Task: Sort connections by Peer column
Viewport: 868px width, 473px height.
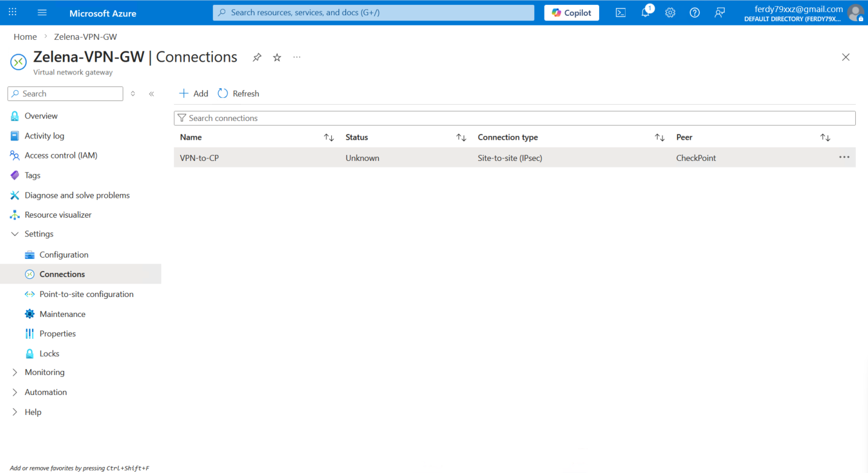Action: coord(825,137)
